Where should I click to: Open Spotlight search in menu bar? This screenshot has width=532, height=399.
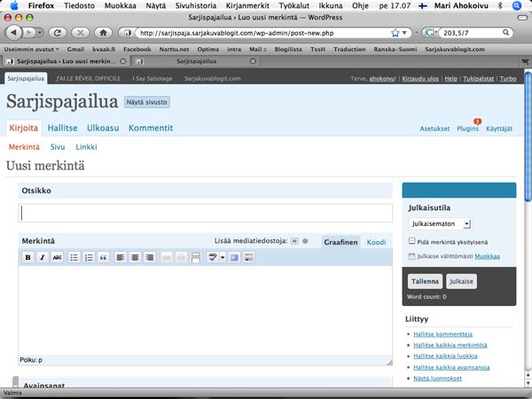tap(516, 5)
